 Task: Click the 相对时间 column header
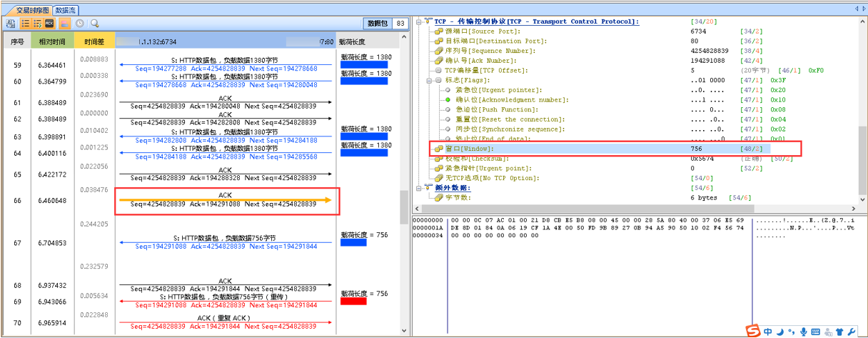tap(52, 42)
